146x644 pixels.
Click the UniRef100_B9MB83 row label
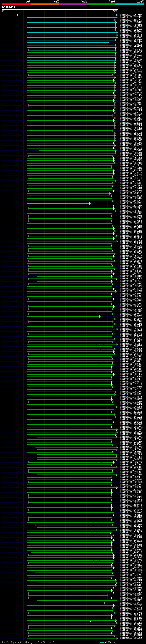tap(131, 359)
